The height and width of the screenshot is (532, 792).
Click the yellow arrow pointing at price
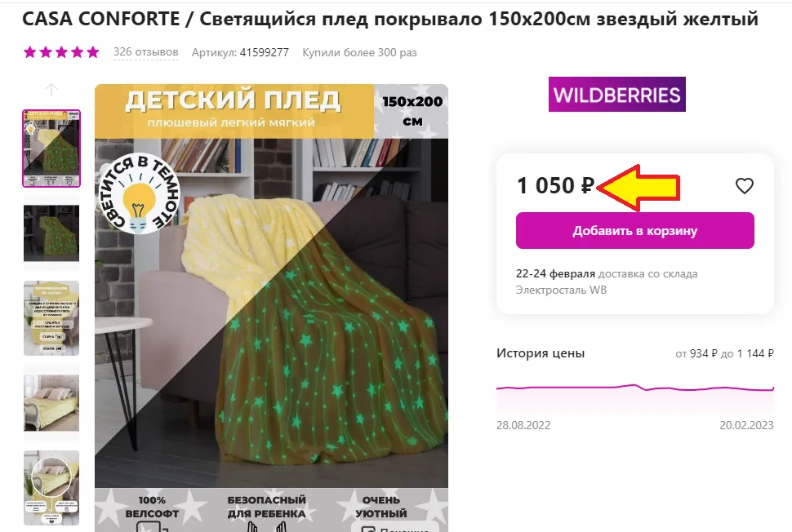(x=638, y=187)
